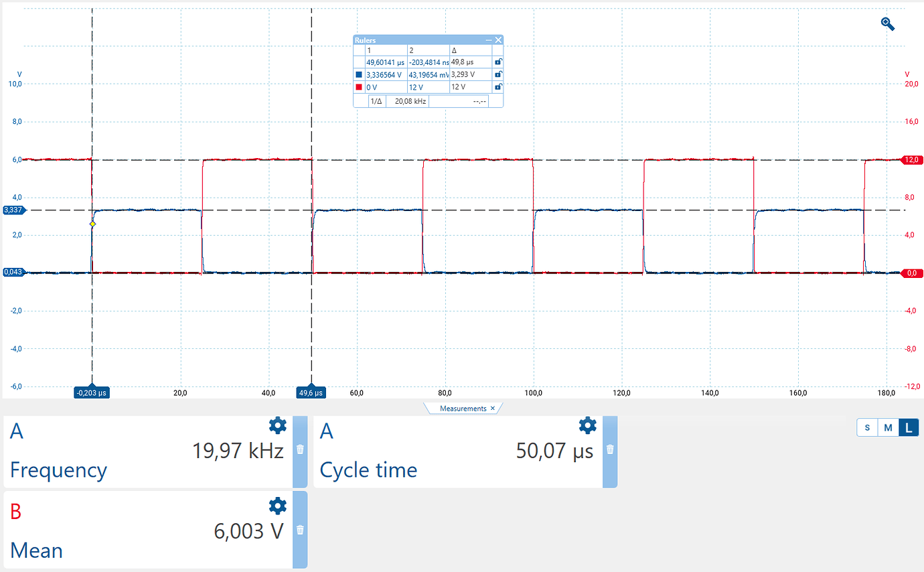Screen dimensions: 924x572
Task: Minimize the Rulers panel
Action: click(x=489, y=40)
